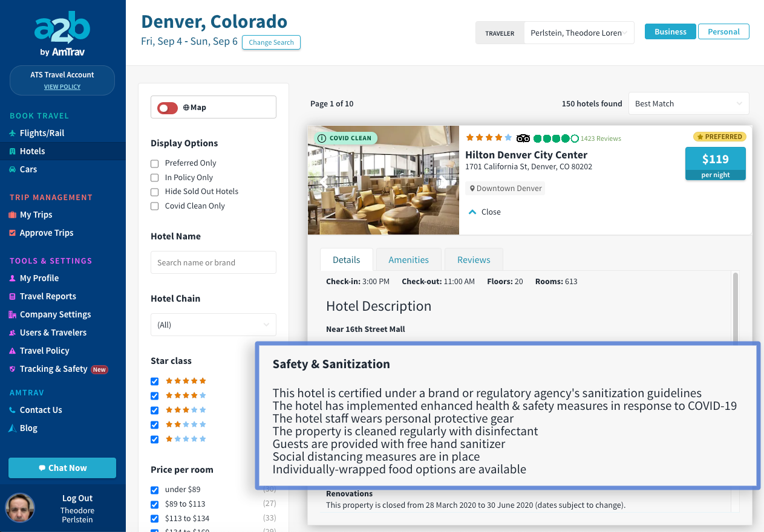Open the Best Match sort dropdown
Viewport: 764px width, 532px height.
(688, 103)
